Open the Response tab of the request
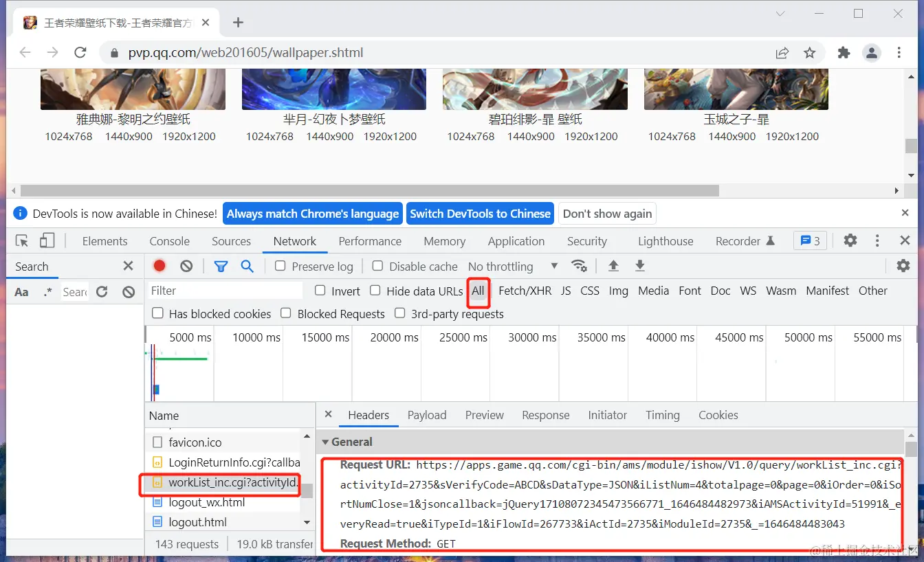The height and width of the screenshot is (562, 924). pyautogui.click(x=546, y=415)
